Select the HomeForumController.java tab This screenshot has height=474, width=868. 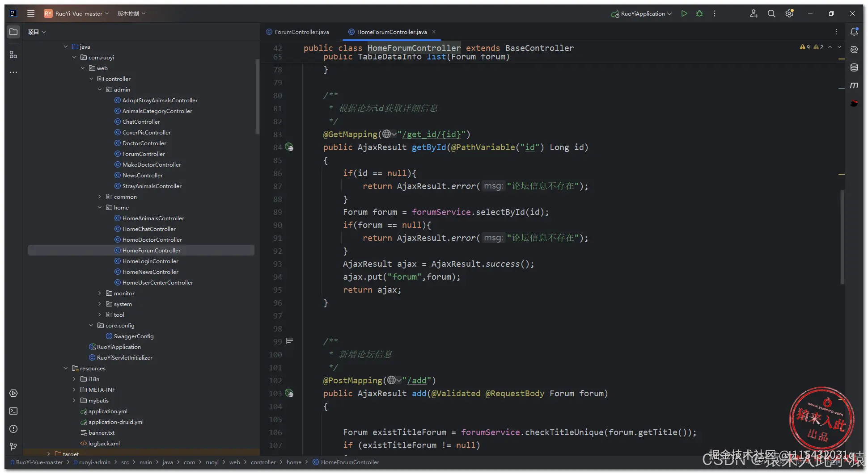(x=387, y=32)
